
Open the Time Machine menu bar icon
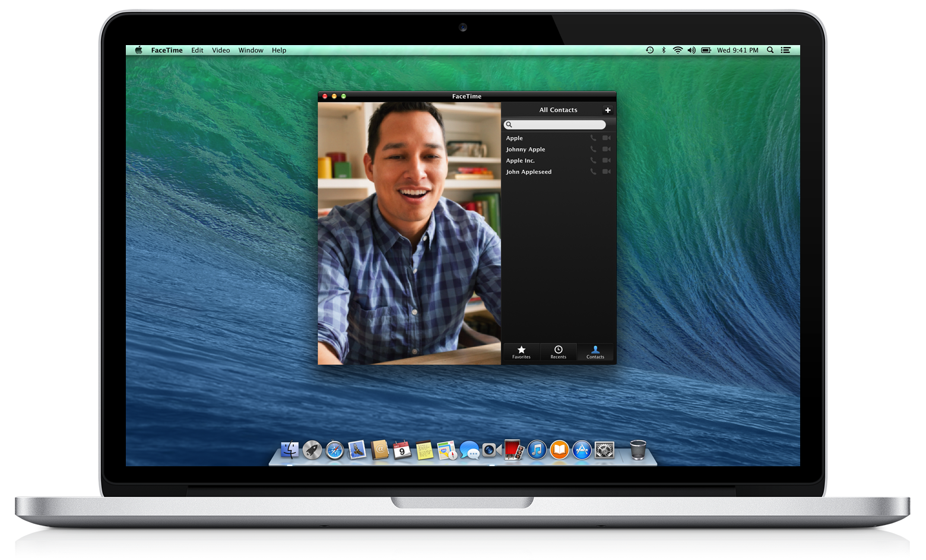[x=650, y=50]
